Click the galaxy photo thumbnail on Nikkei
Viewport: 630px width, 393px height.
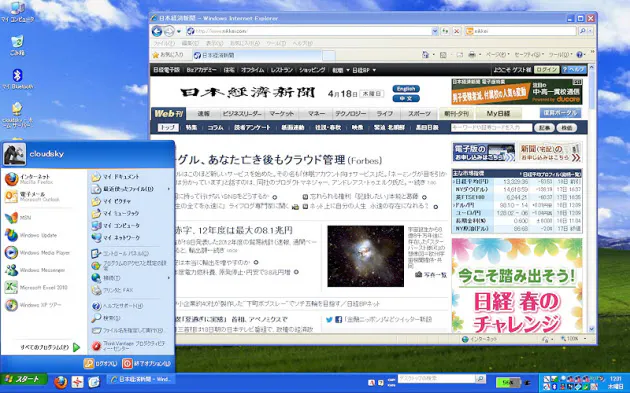[365, 256]
